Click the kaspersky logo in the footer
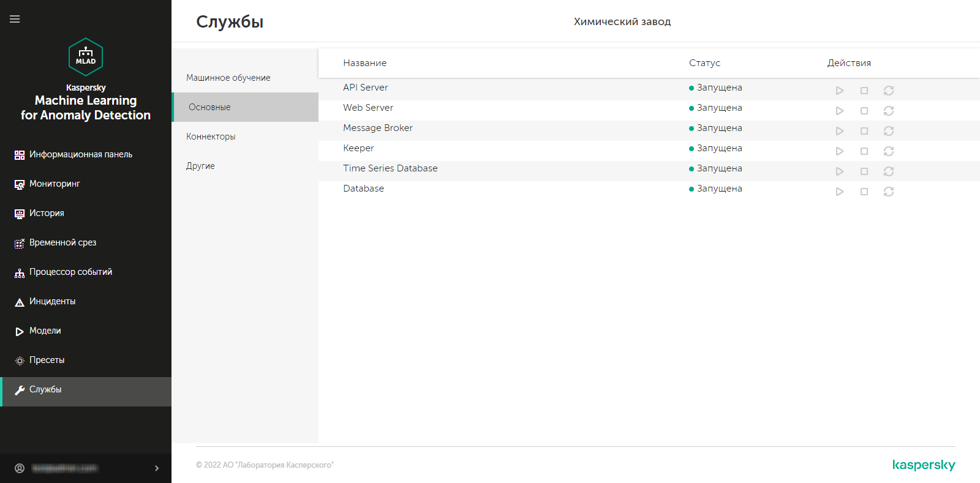Viewport: 980px width, 483px height. (x=923, y=465)
